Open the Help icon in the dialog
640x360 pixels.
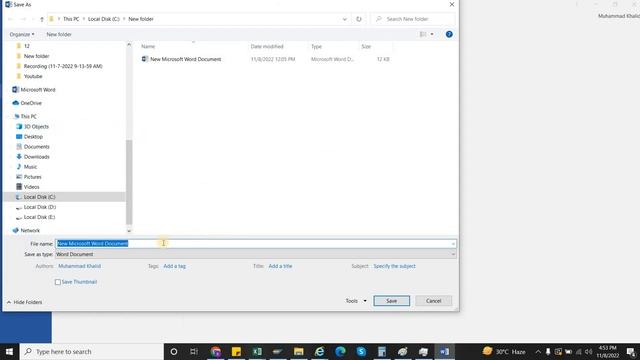pyautogui.click(x=449, y=34)
